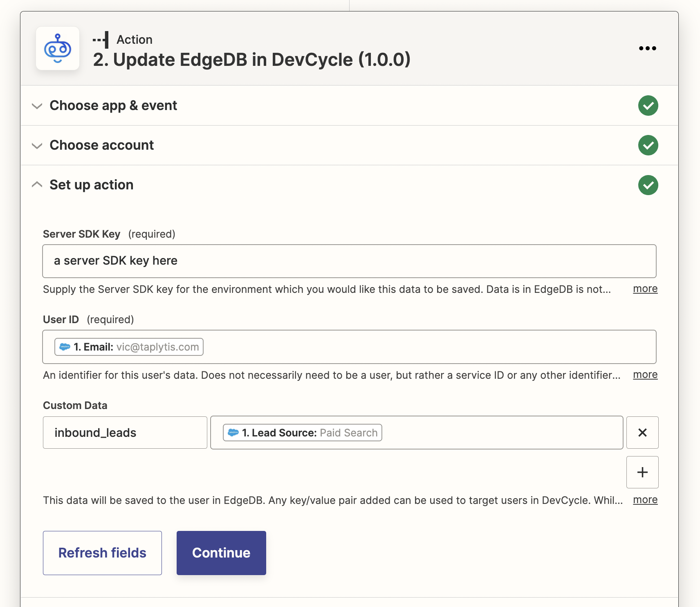Edit the inbound_leads key field
This screenshot has height=607, width=700.
coord(125,432)
